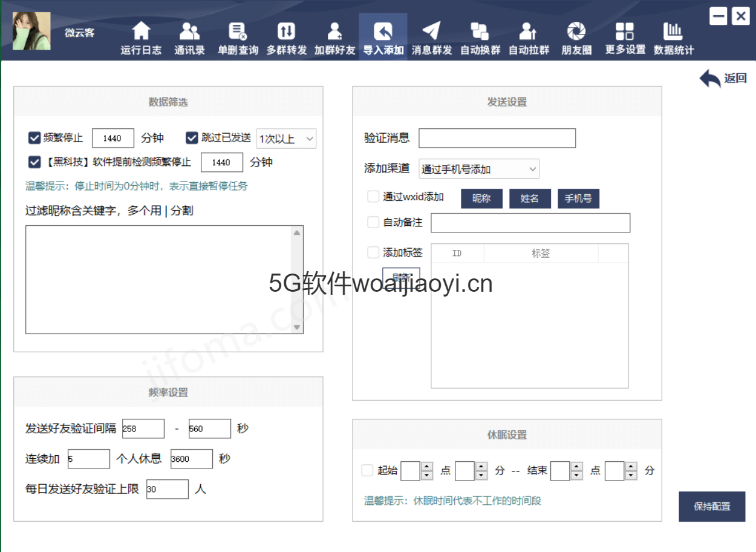Click the start hour input box
Screen dimensions: 756x552
(411, 471)
